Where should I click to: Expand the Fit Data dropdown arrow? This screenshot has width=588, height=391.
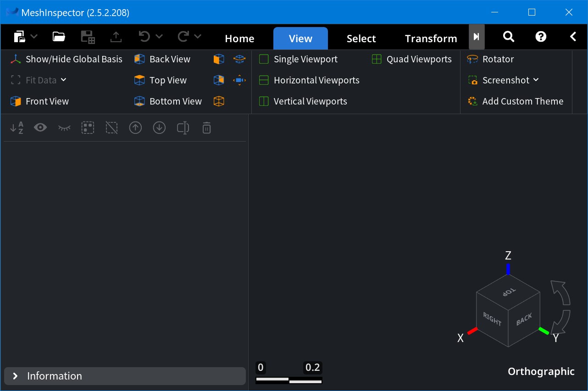click(x=64, y=80)
